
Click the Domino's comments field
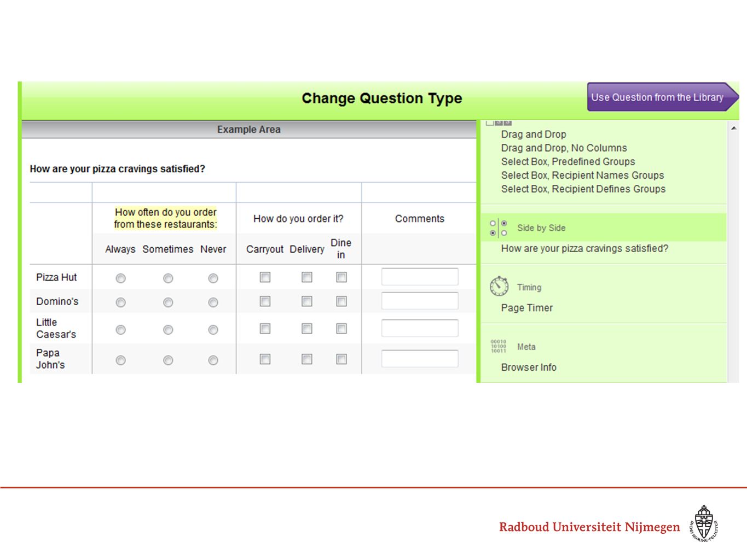pyautogui.click(x=420, y=301)
